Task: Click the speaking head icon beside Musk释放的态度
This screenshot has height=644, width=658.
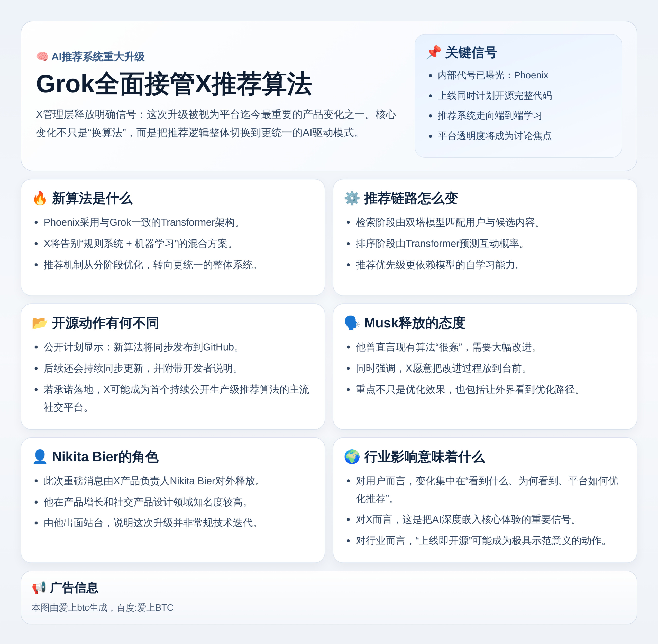Action: [x=352, y=323]
